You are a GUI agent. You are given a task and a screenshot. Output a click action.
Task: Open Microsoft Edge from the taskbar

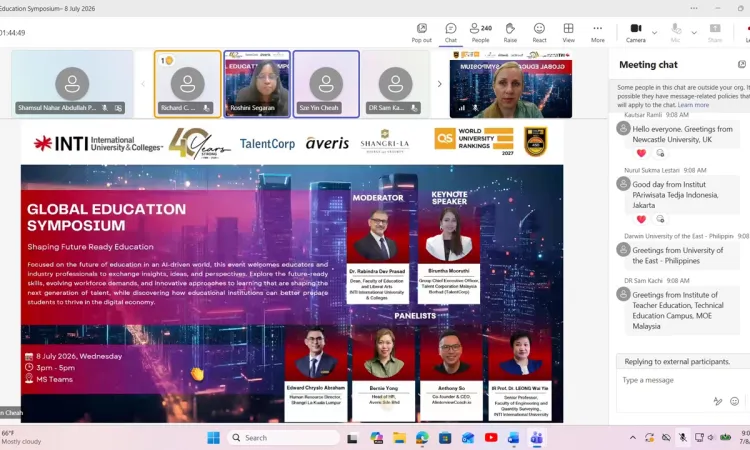[x=422, y=438]
